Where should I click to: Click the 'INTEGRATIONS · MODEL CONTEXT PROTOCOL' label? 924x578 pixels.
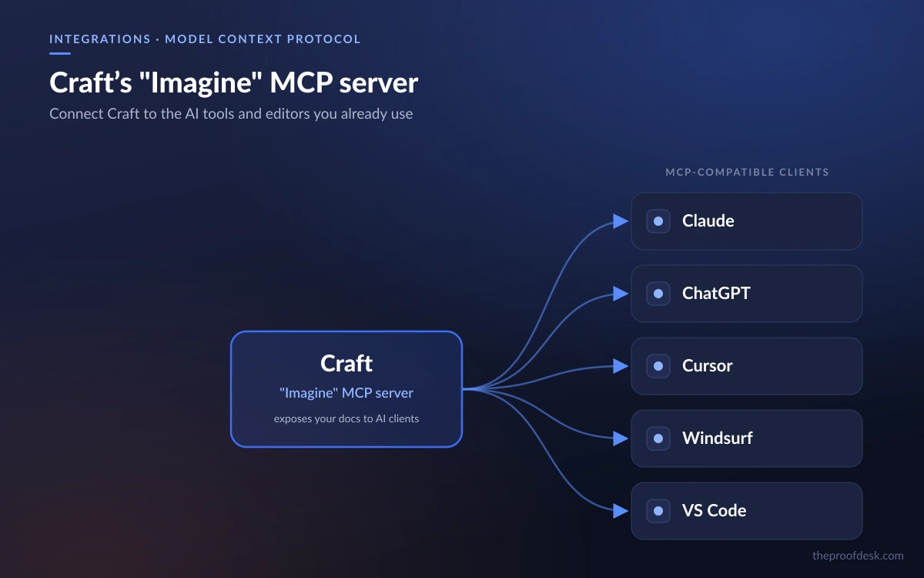[205, 39]
